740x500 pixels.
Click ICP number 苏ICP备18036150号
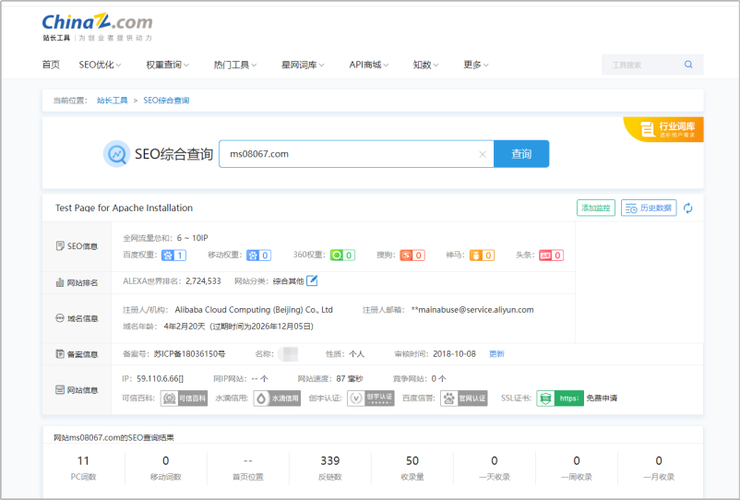(189, 354)
